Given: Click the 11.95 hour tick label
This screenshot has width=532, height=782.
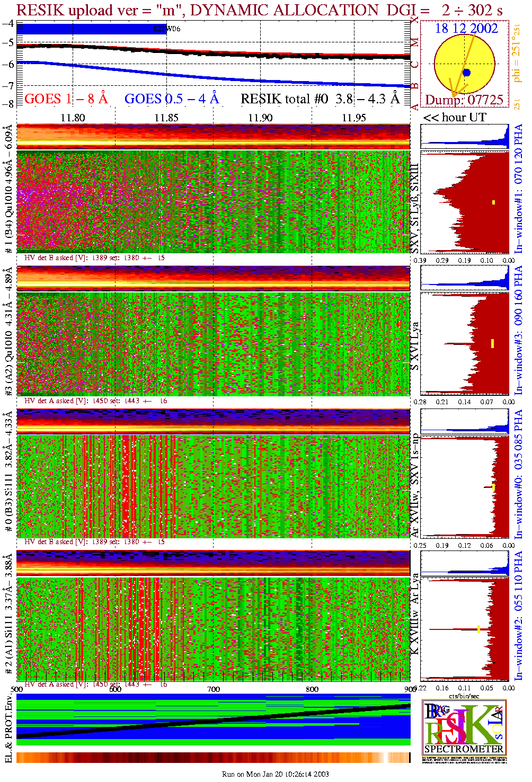Looking at the screenshot, I should click(354, 118).
